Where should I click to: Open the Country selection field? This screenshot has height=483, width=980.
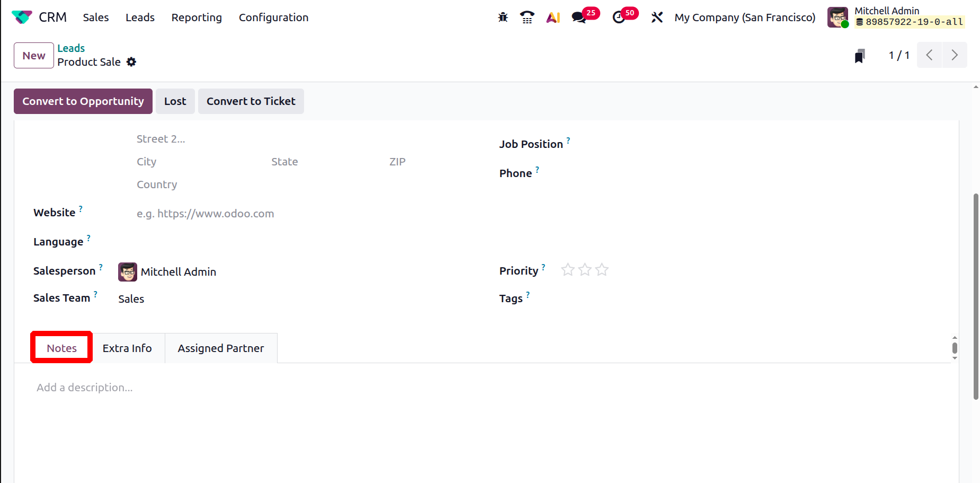[x=212, y=185]
